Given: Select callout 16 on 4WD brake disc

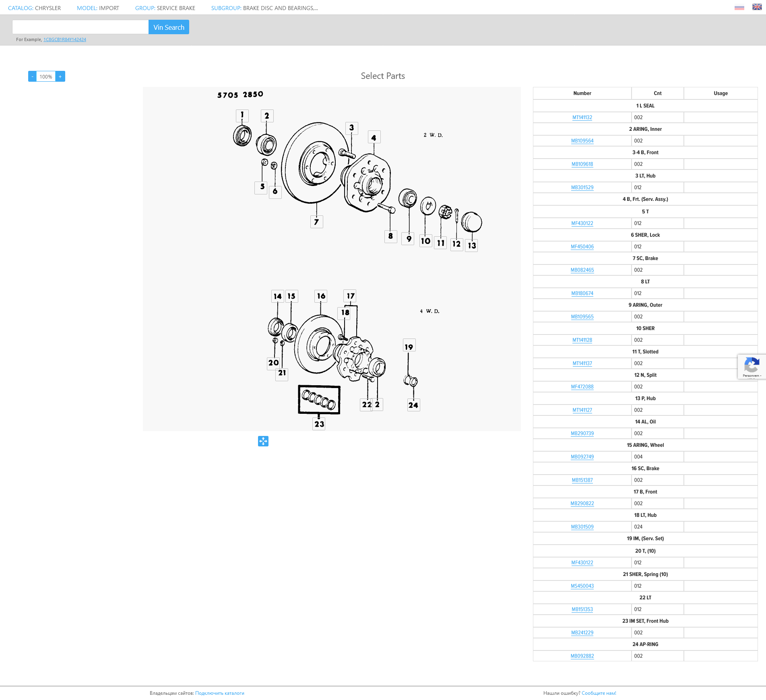Looking at the screenshot, I should (321, 296).
